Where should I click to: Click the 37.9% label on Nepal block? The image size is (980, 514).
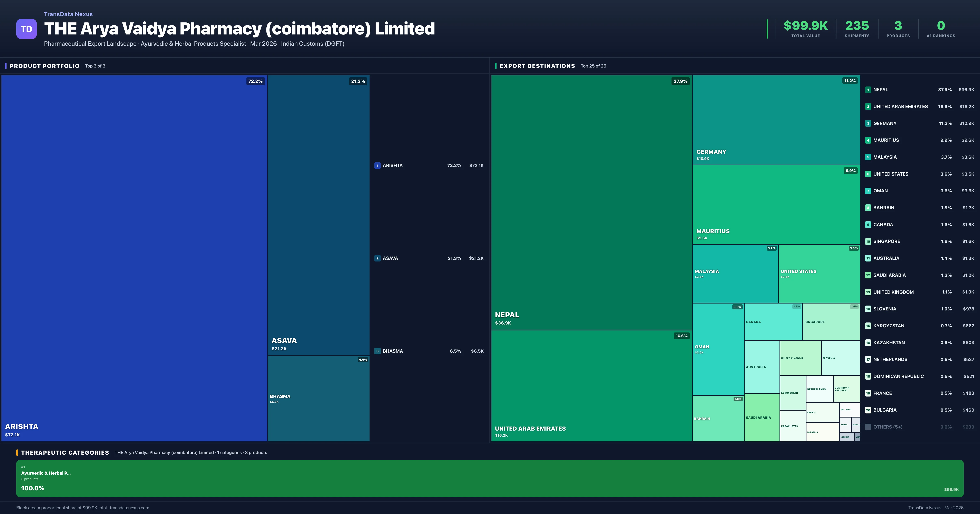click(x=680, y=81)
